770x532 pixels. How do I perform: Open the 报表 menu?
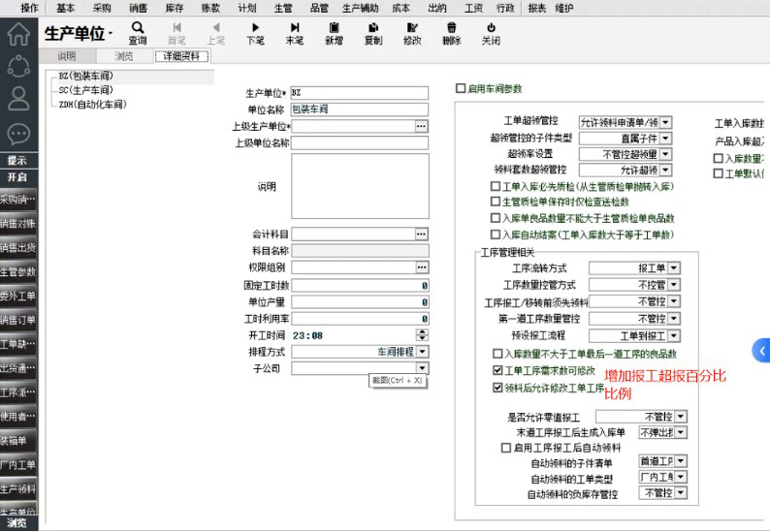tap(536, 8)
